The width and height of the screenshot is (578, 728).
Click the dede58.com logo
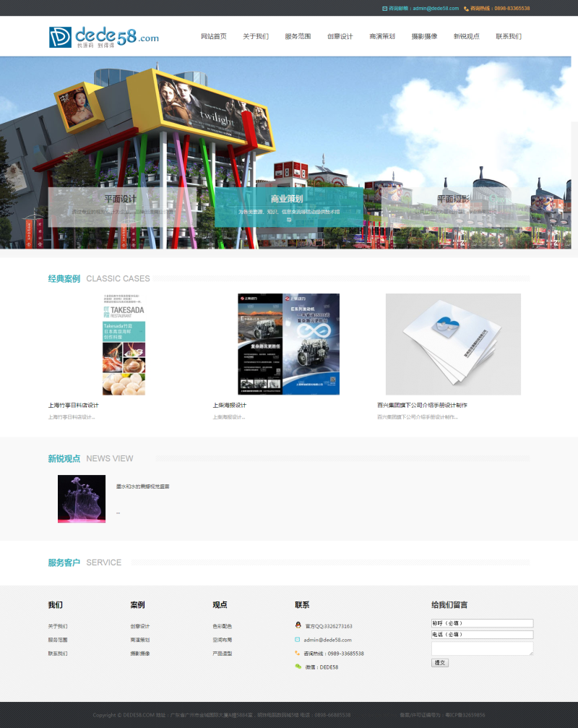pyautogui.click(x=104, y=37)
